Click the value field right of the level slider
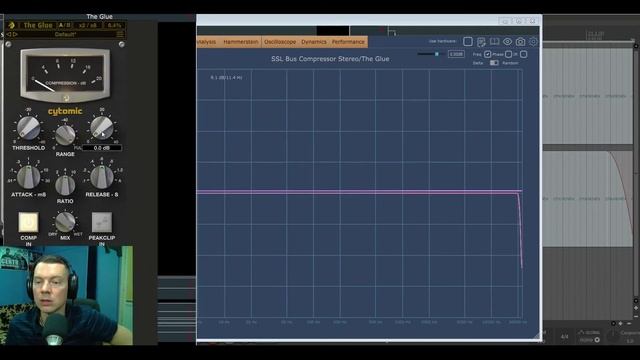 pos(456,54)
